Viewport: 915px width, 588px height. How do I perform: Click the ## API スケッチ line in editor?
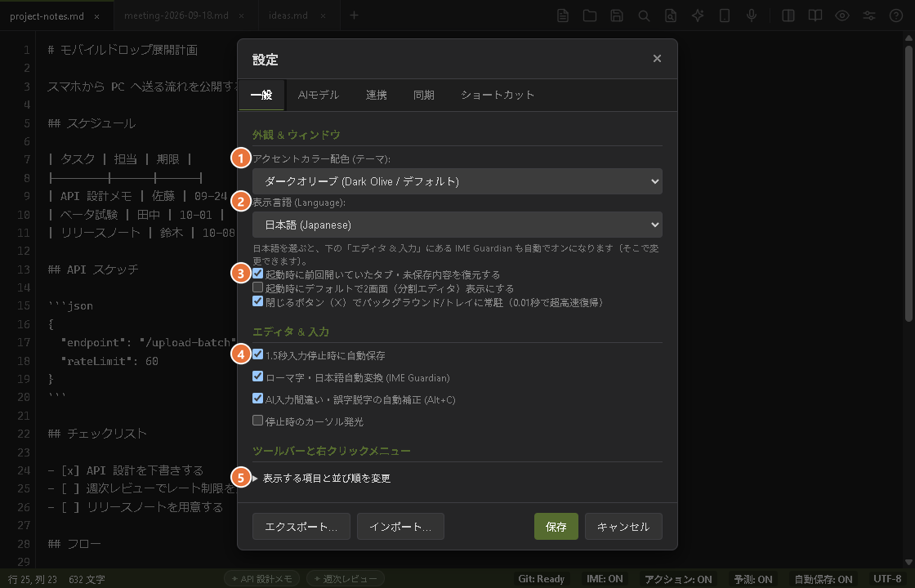click(x=93, y=269)
